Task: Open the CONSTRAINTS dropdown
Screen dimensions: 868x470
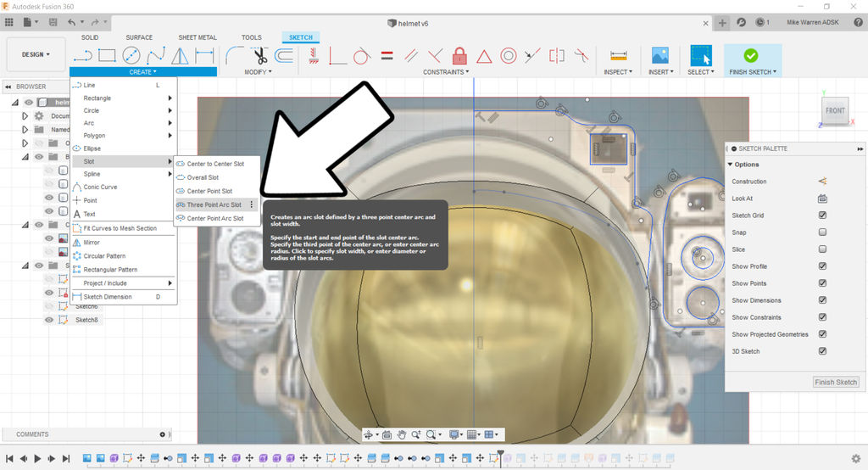Action: (x=446, y=72)
